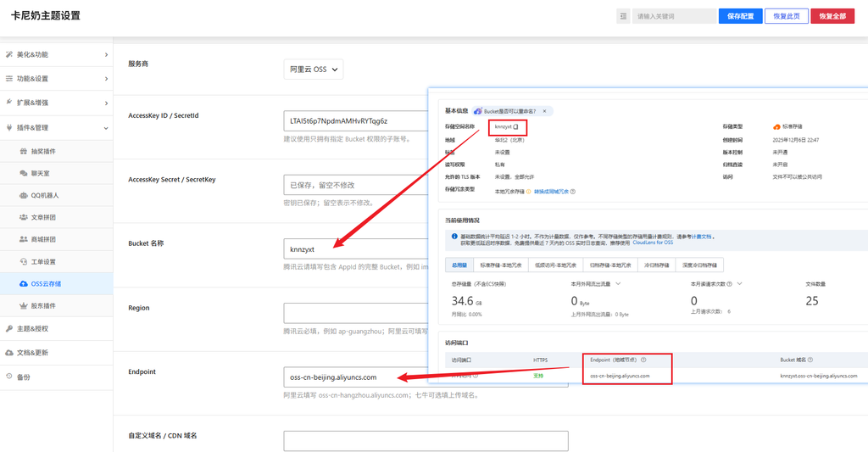Click the 自定义域名 / CDN 域名 input field
Viewport: 868px width, 452px height.
[426, 441]
